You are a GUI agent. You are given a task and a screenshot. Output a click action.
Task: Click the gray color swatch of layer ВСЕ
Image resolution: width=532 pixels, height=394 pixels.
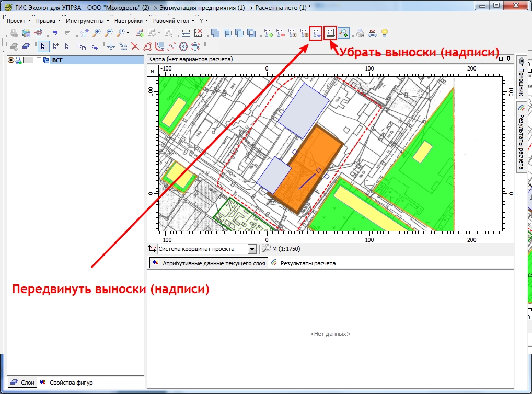(x=28, y=60)
